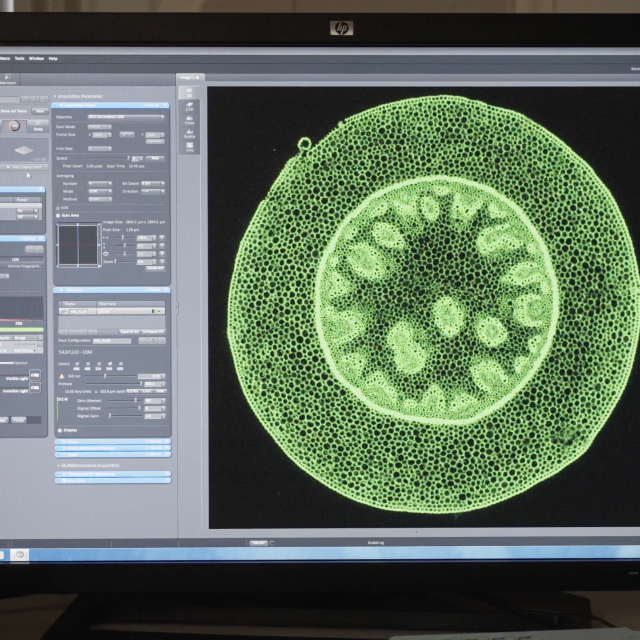Open the Help menu
The image size is (640, 640).
click(53, 58)
